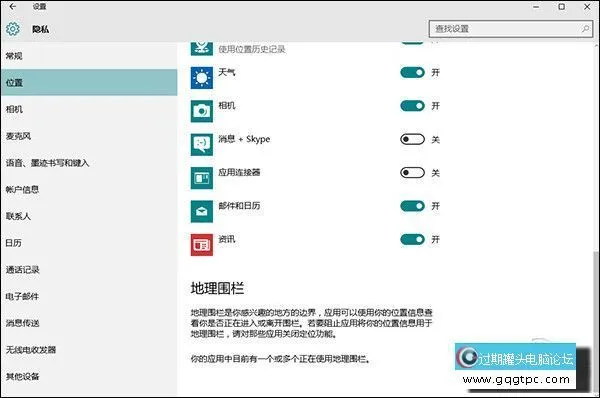Open the 常规 privacy section
This screenshot has width=600, height=398.
(x=89, y=56)
